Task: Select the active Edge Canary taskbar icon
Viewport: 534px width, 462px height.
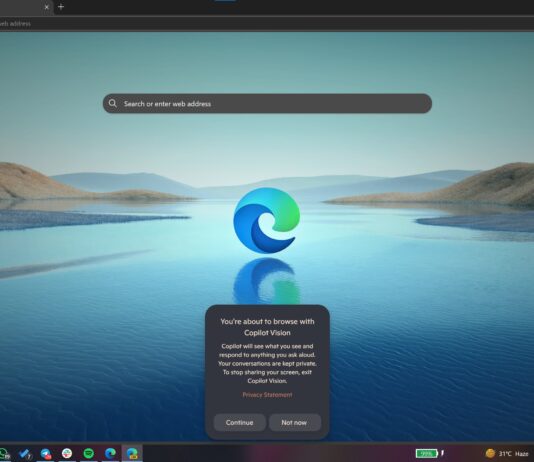Action: pyautogui.click(x=132, y=453)
